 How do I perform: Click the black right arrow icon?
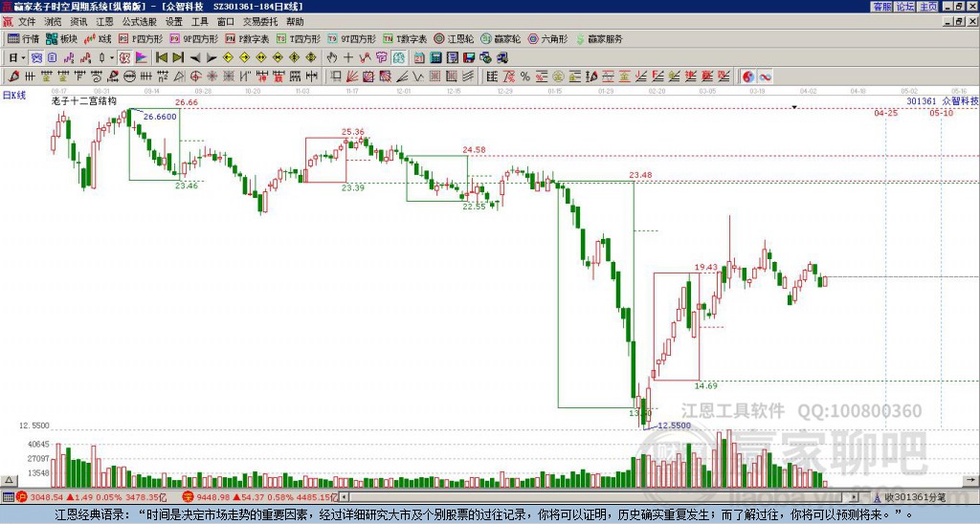click(212, 58)
